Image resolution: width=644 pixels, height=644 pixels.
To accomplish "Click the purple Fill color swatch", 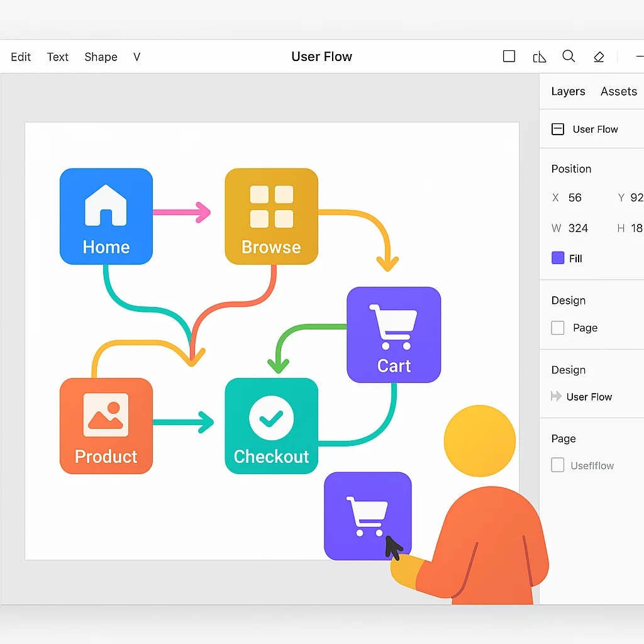I will pos(556,258).
